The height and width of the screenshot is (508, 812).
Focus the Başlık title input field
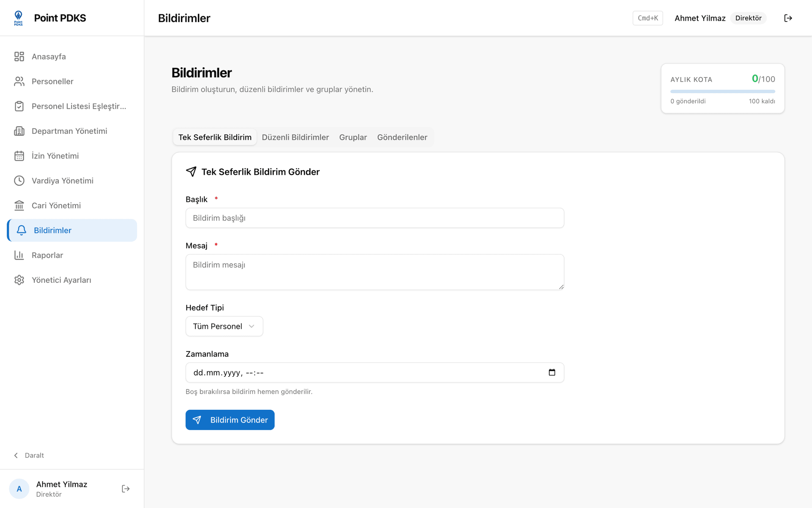pos(375,218)
